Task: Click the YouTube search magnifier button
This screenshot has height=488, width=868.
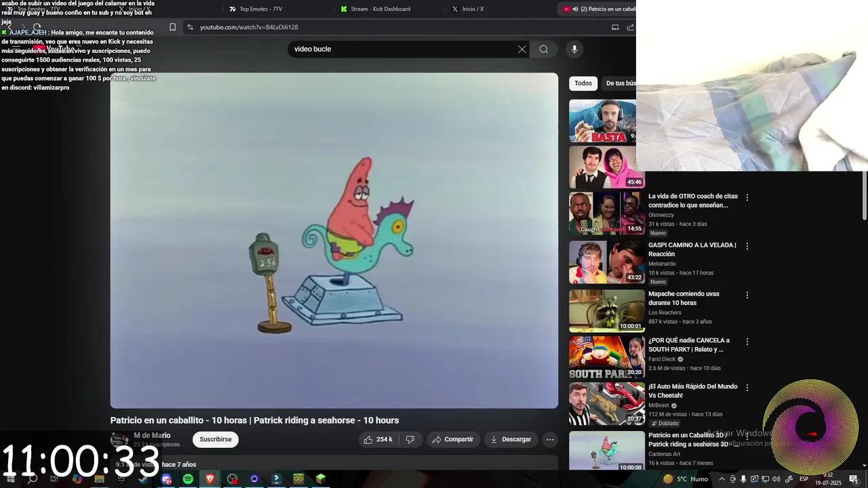Action: (543, 49)
